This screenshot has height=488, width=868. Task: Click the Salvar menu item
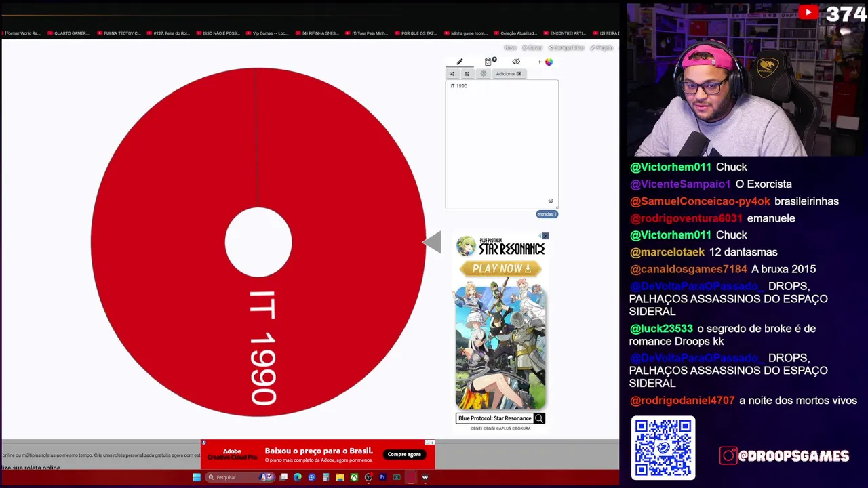[x=532, y=48]
